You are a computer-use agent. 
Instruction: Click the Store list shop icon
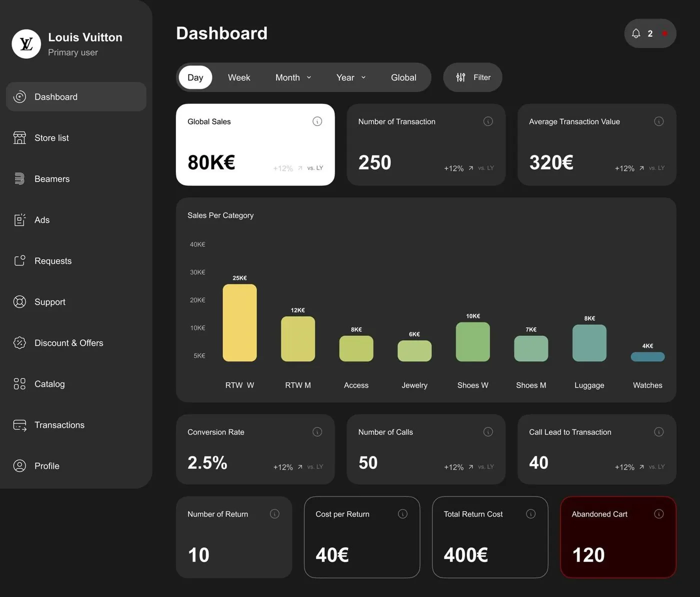pyautogui.click(x=19, y=137)
